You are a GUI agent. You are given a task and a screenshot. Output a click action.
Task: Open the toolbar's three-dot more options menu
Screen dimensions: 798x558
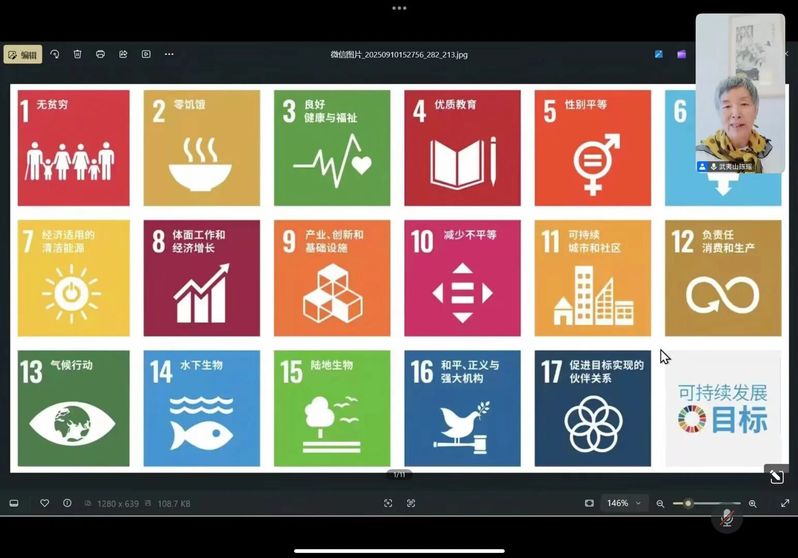point(169,54)
